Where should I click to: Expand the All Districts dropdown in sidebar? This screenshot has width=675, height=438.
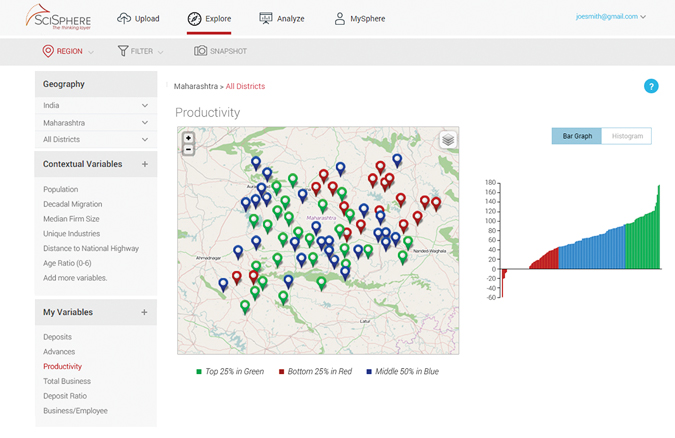[x=96, y=140]
